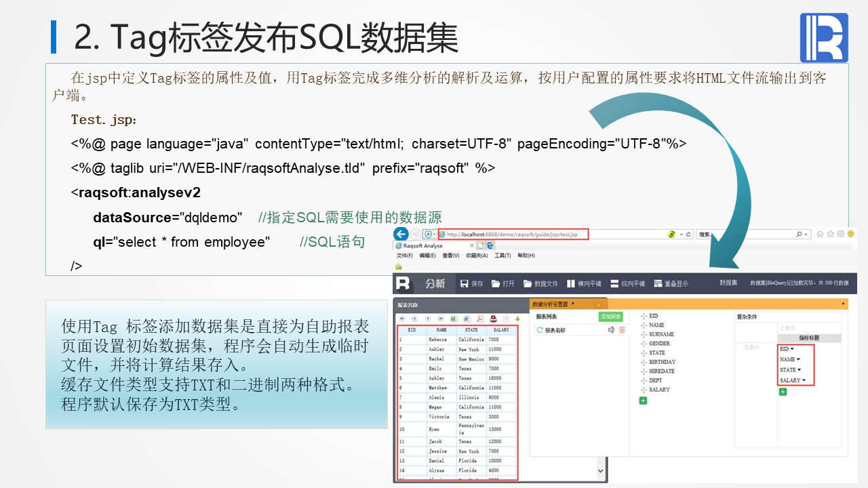868x488 pixels.
Task: Export report to PDF icon
Action: [x=480, y=319]
